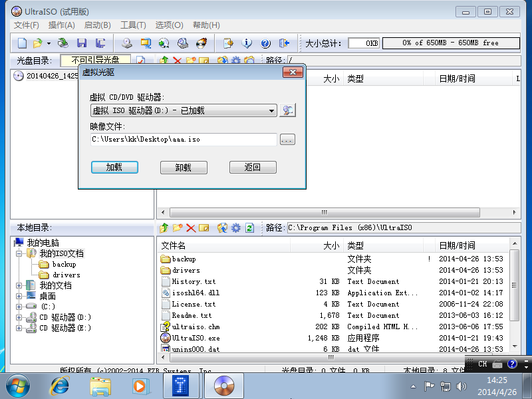Collapse the 我的ISO文档 tree node
This screenshot has height=399, width=532.
point(19,253)
